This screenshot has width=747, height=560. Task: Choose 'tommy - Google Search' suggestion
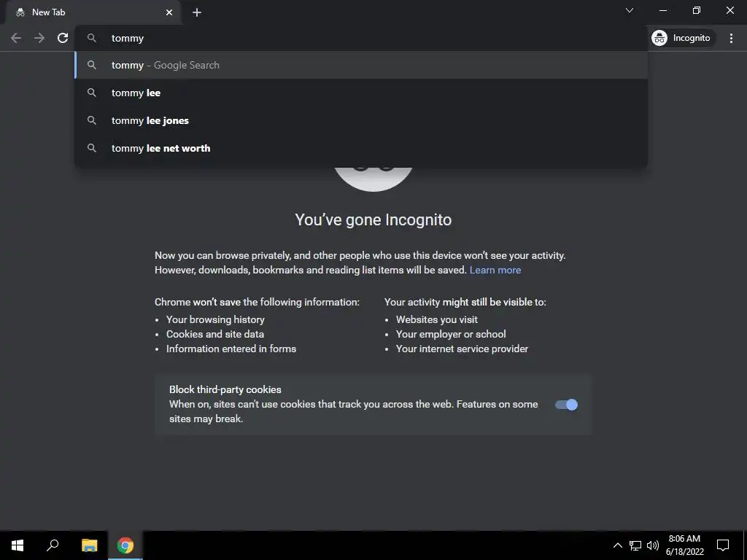[x=361, y=65]
